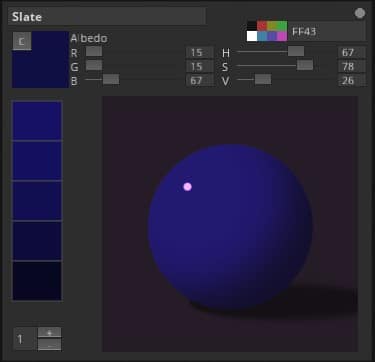This screenshot has height=362, width=375.
Task: Select the third blue shade swatch
Action: point(37,200)
